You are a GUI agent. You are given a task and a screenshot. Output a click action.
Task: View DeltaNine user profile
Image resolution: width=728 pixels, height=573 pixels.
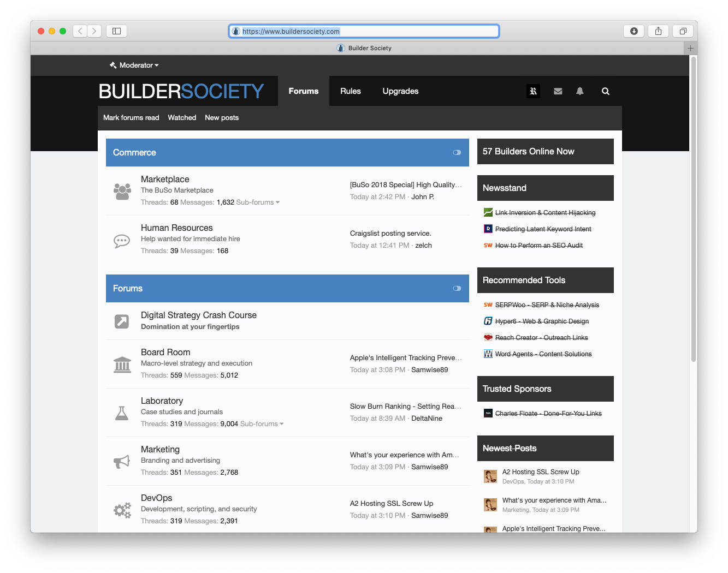(x=427, y=419)
